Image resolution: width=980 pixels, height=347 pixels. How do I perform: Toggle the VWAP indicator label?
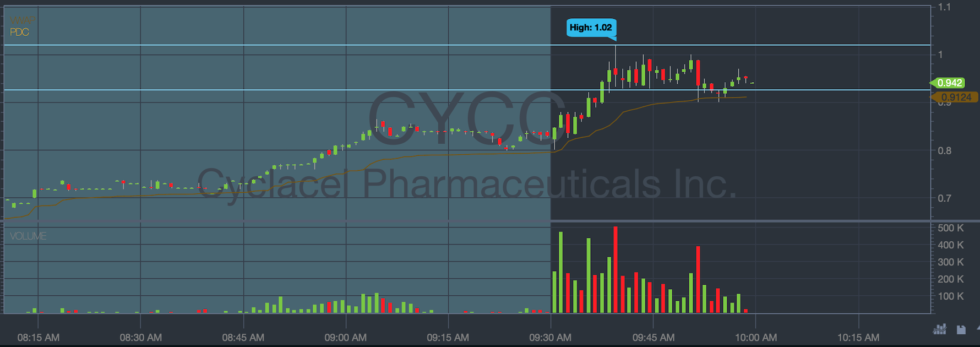click(x=22, y=20)
